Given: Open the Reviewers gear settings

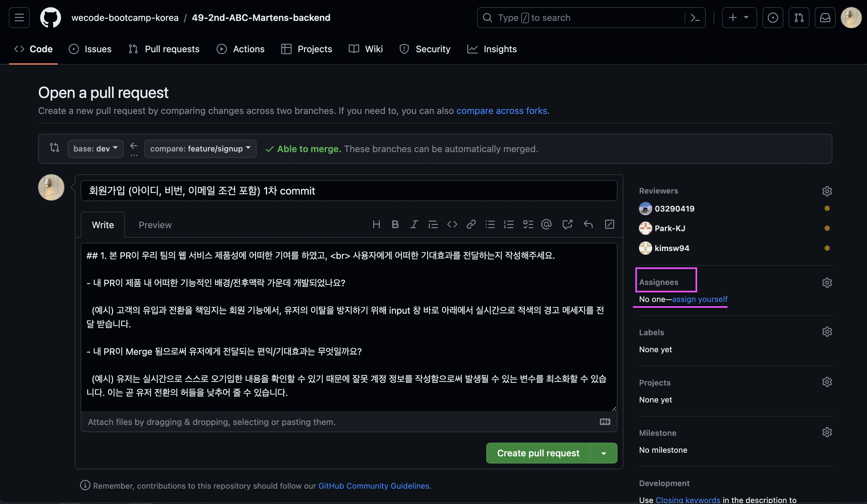Looking at the screenshot, I should tap(827, 191).
